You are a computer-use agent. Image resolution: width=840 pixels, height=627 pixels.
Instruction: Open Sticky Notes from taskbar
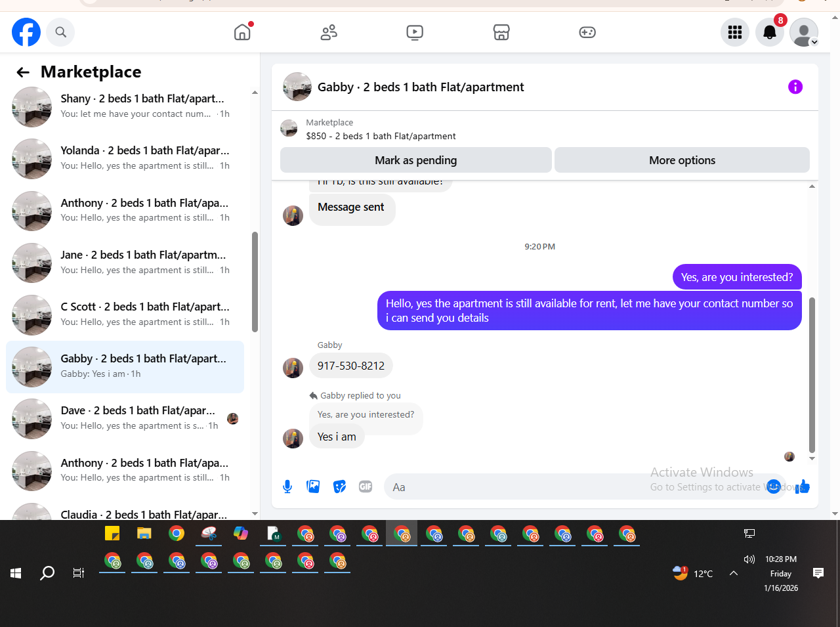click(112, 533)
